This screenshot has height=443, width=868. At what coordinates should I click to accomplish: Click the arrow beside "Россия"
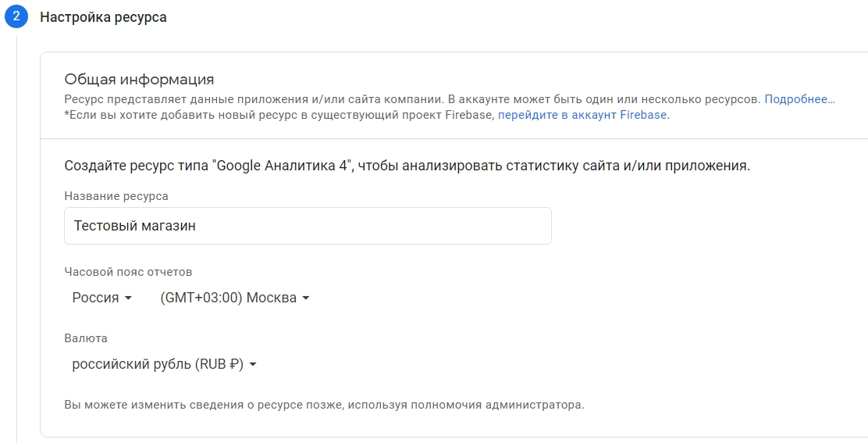pos(129,298)
